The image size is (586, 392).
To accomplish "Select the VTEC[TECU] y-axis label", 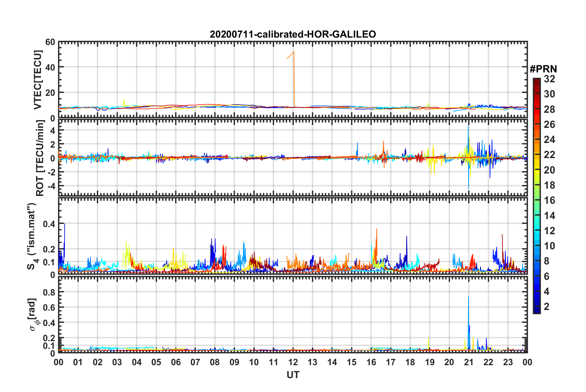I will 38,80.
